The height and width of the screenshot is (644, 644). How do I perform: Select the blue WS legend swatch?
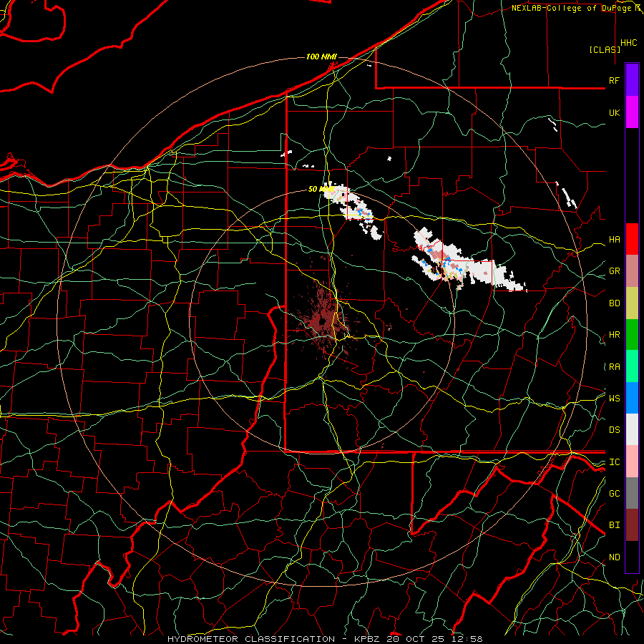point(632,398)
